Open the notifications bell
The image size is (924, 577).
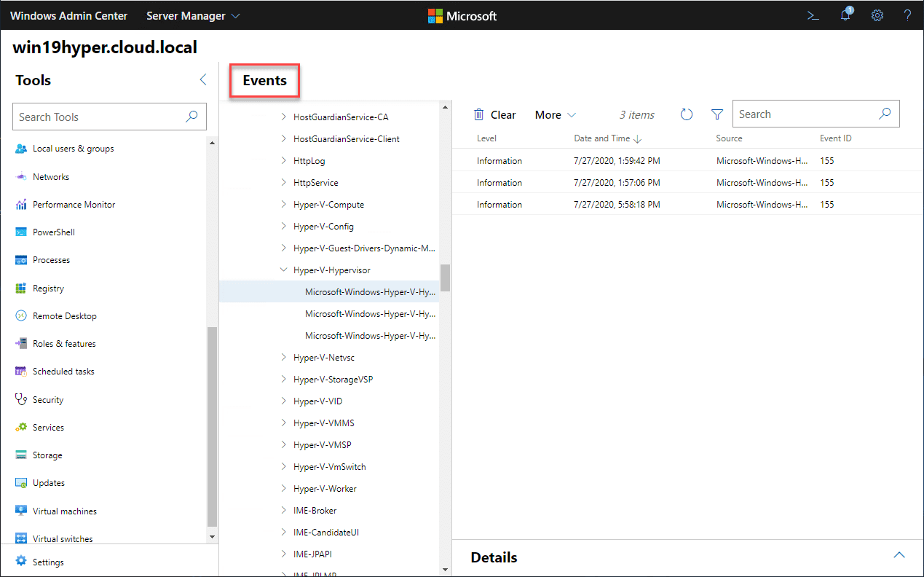click(x=845, y=15)
